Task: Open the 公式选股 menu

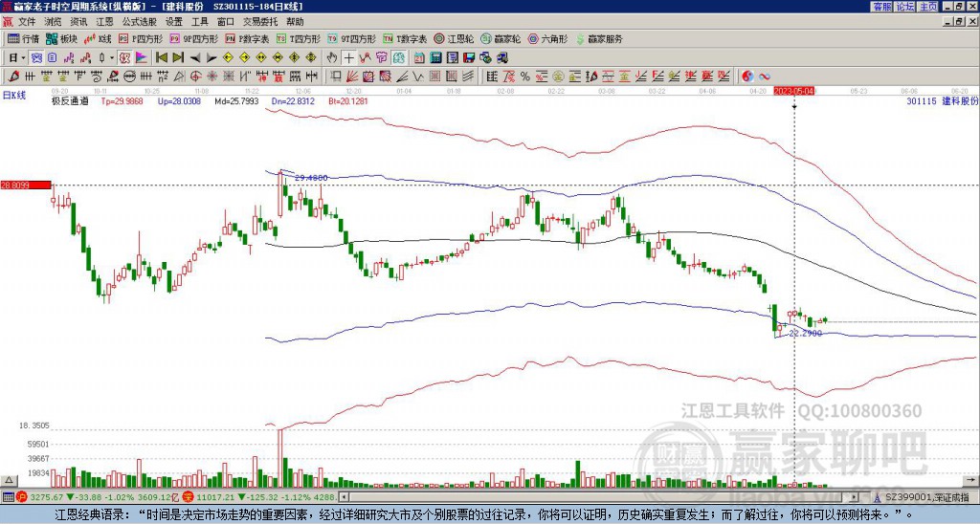Action: 140,22
